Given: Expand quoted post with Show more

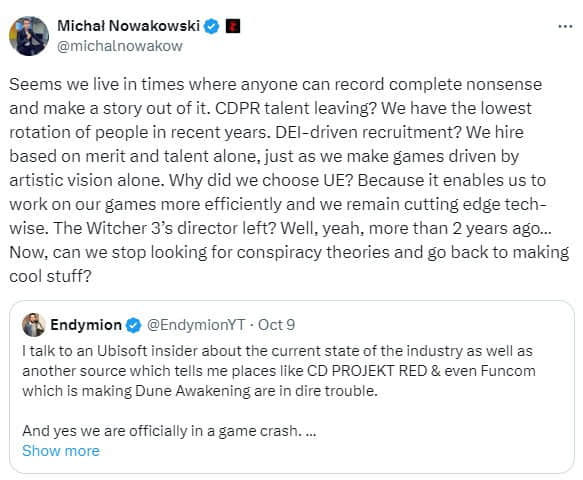Looking at the screenshot, I should 61,451.
